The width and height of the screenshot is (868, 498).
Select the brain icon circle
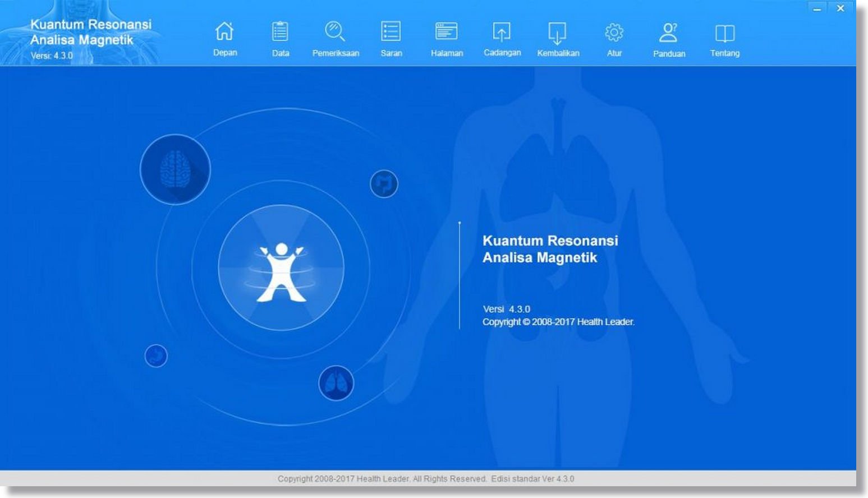click(175, 169)
